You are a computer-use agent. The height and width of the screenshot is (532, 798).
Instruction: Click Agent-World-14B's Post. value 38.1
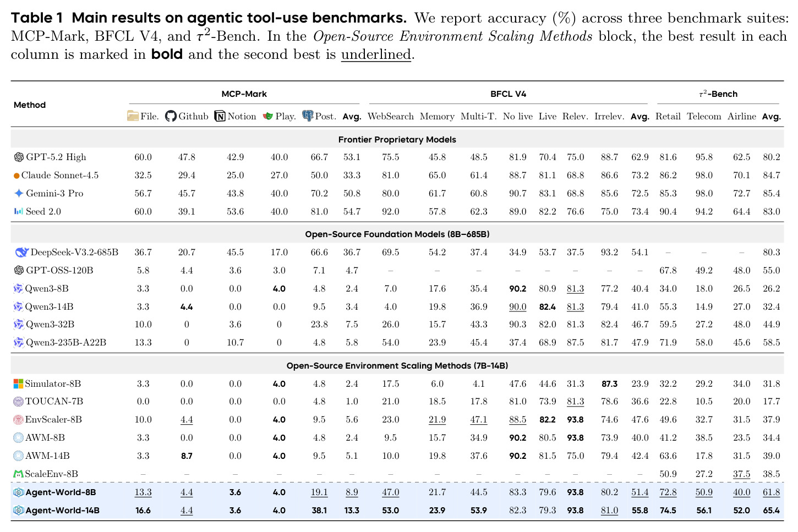[319, 511]
